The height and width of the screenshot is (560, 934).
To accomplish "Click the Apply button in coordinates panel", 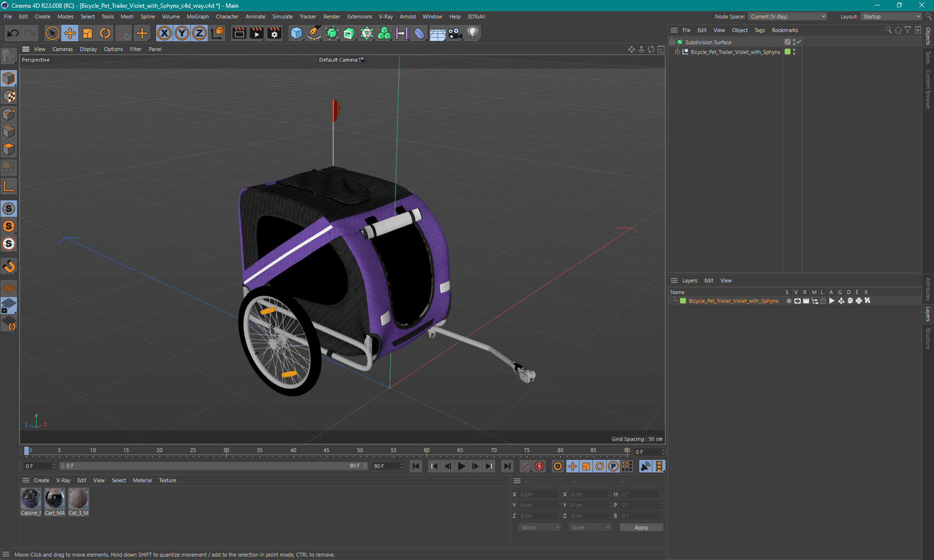I will pyautogui.click(x=639, y=526).
